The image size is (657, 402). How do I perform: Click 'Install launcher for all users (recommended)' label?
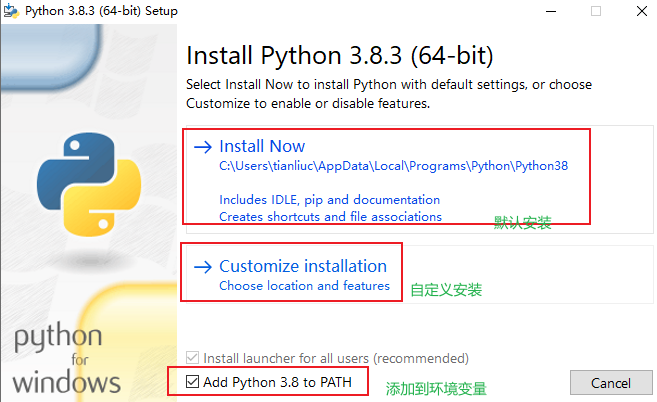pos(336,358)
